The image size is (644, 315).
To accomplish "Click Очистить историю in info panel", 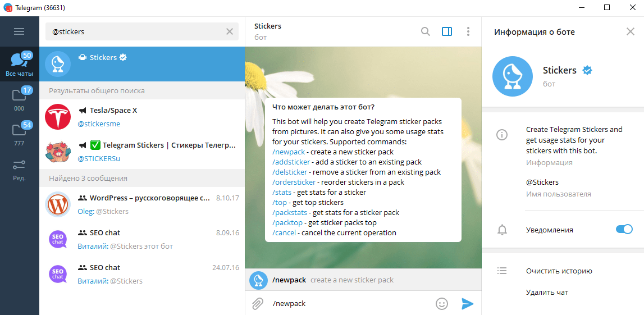I will point(559,271).
